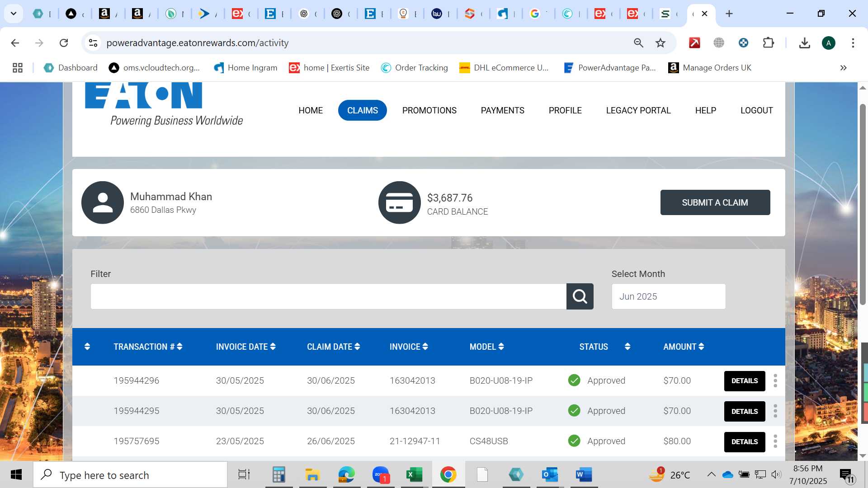The width and height of the screenshot is (868, 488).
Task: Open the Calculator icon on the taskbar
Action: pyautogui.click(x=278, y=474)
